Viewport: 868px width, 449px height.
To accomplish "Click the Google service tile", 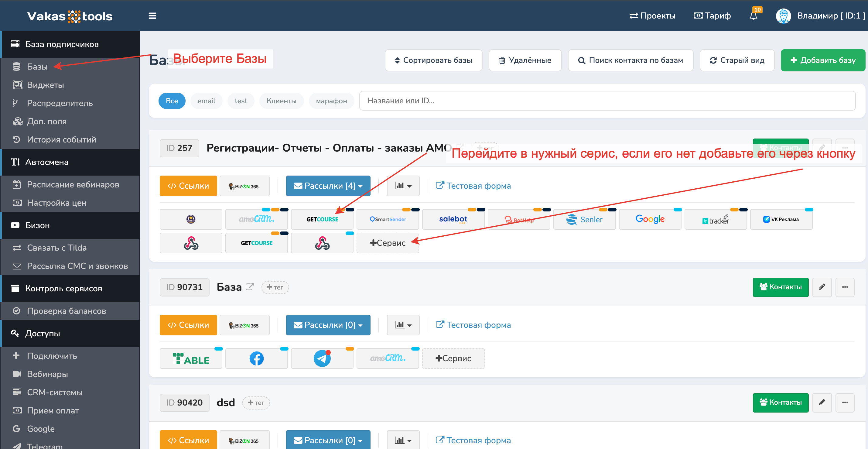I will 650,219.
